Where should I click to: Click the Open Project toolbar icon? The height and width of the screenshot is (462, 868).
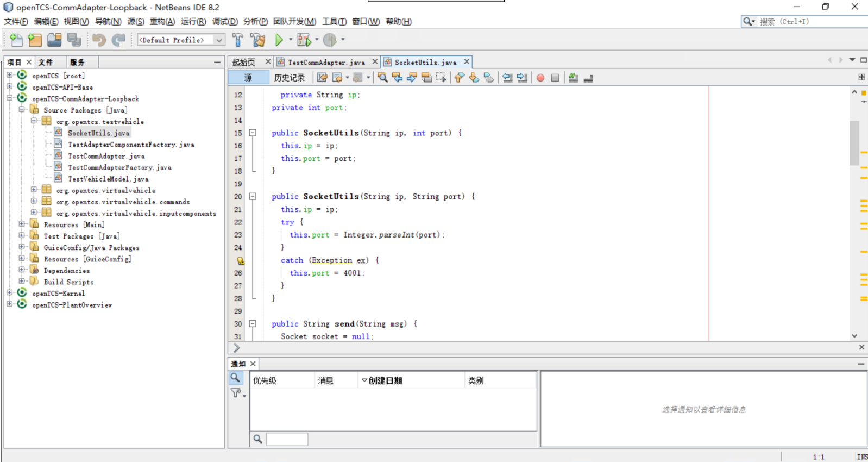(x=54, y=40)
